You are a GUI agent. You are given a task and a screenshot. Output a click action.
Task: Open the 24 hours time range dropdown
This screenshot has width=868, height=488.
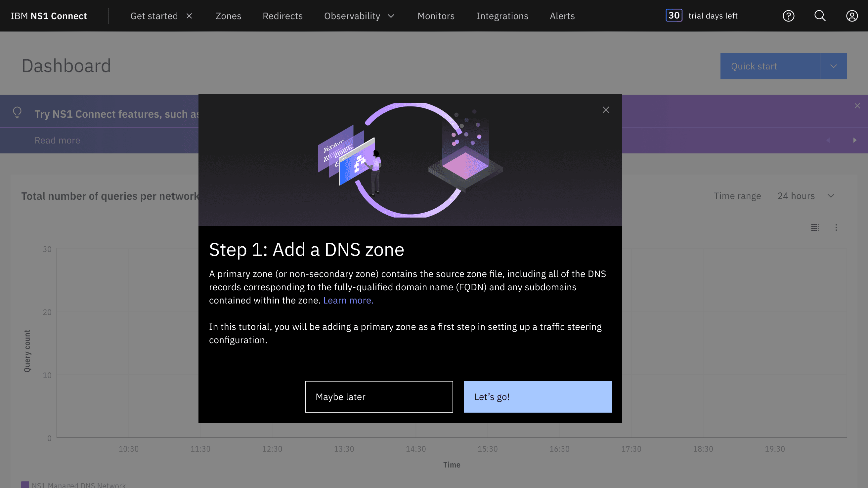pyautogui.click(x=805, y=196)
